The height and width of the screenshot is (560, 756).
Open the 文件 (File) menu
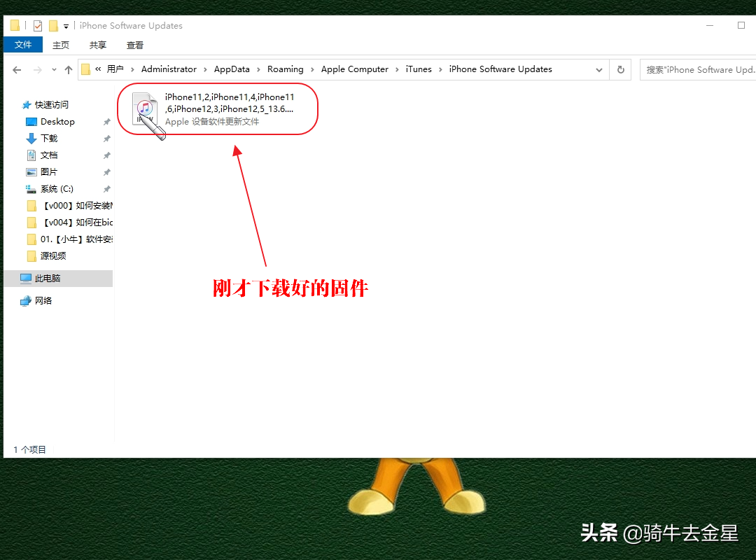click(x=23, y=44)
